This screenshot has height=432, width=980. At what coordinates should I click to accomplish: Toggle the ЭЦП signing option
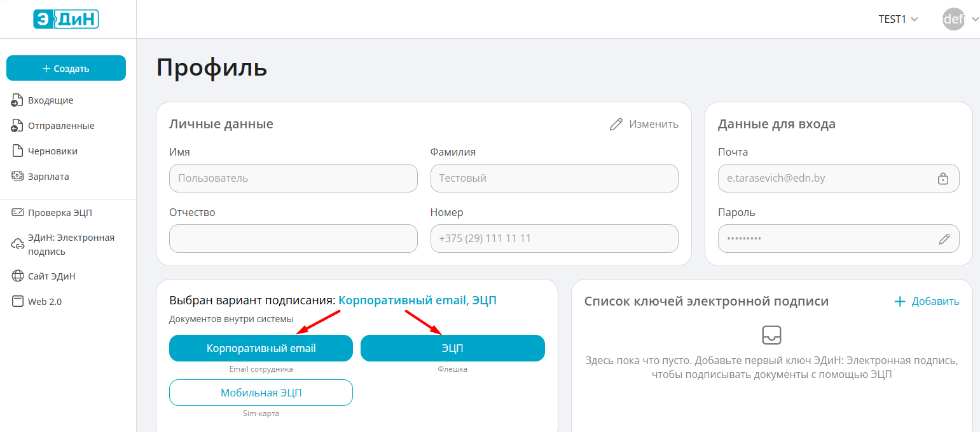click(452, 348)
